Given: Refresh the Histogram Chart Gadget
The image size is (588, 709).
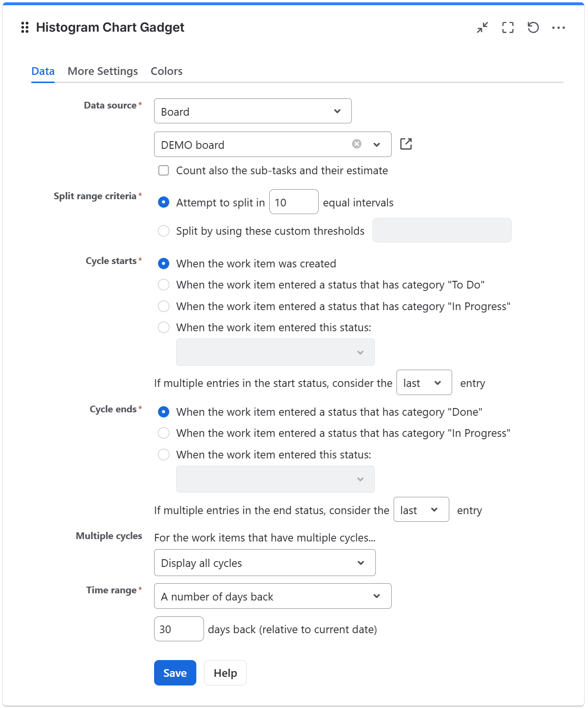Looking at the screenshot, I should point(533,27).
